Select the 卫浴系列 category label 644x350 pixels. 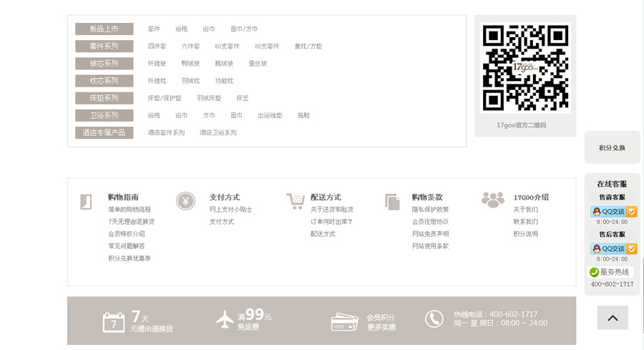click(x=104, y=115)
